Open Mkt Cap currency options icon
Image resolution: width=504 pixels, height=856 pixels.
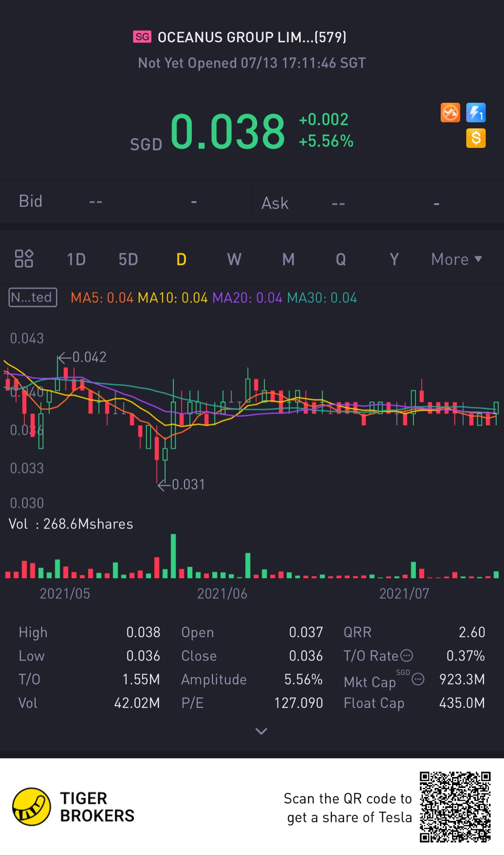click(418, 679)
